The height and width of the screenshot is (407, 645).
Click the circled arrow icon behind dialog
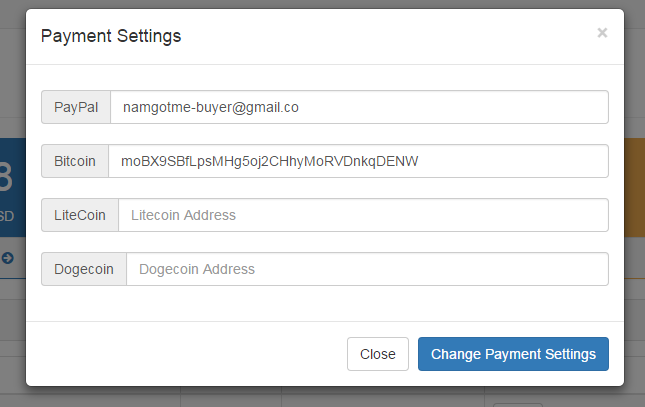pos(8,258)
